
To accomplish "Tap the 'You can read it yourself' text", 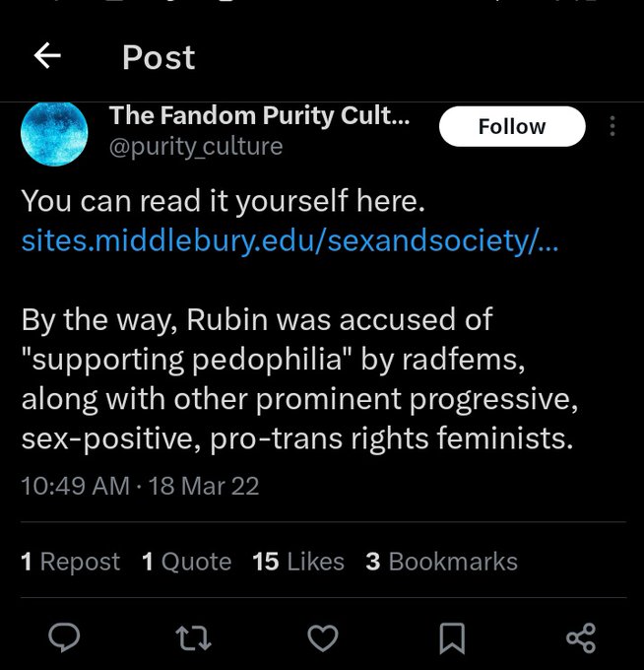I will (x=223, y=200).
